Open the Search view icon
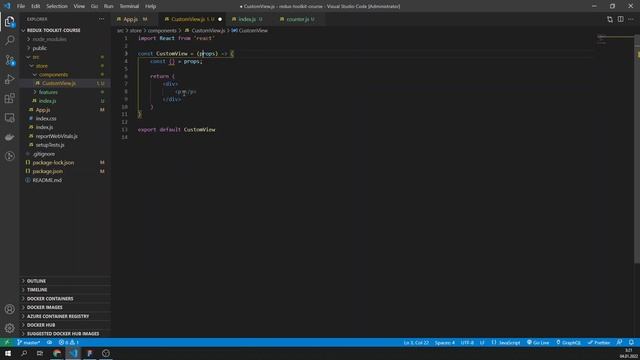This screenshot has width=640, height=360. coord(9,40)
